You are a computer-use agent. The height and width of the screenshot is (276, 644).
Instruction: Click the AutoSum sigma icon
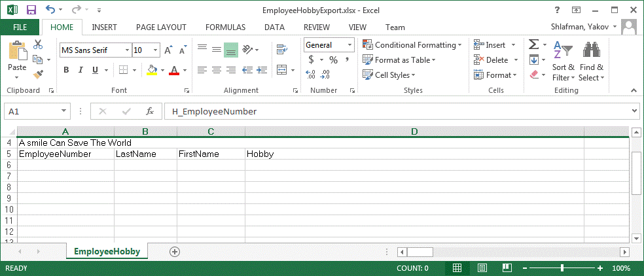533,44
